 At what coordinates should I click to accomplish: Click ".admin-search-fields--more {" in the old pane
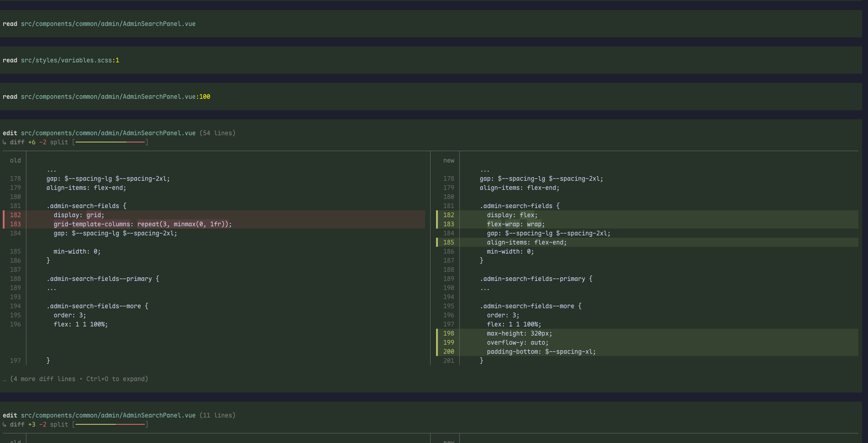pos(97,306)
